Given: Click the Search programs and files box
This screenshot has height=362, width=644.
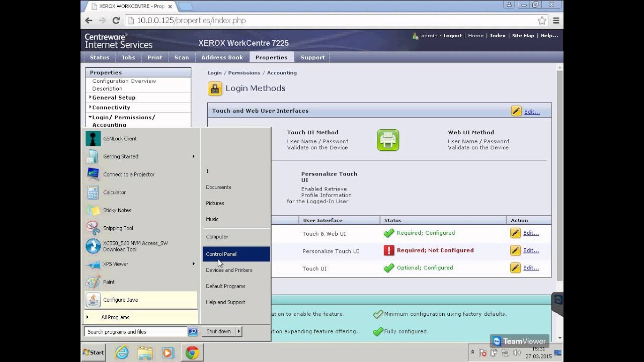Looking at the screenshot, I should point(136,332).
